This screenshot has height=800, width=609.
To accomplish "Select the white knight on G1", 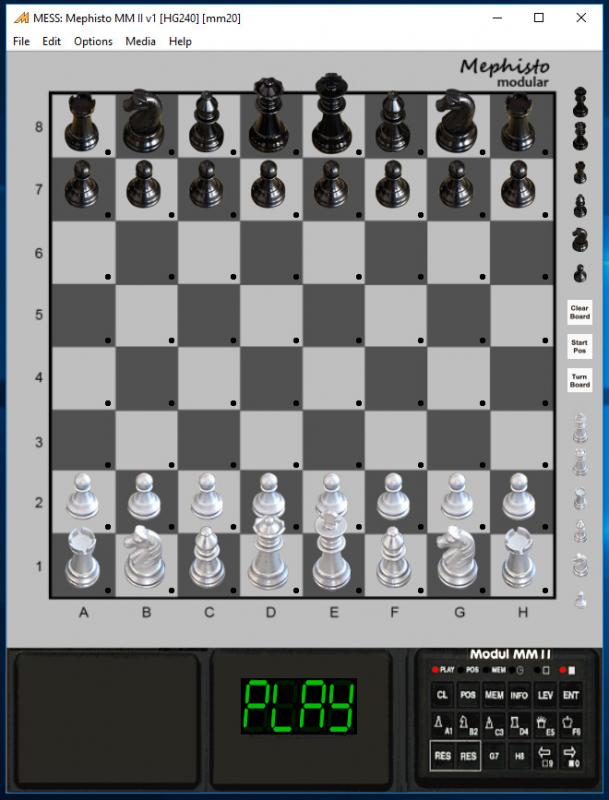I will (x=458, y=557).
